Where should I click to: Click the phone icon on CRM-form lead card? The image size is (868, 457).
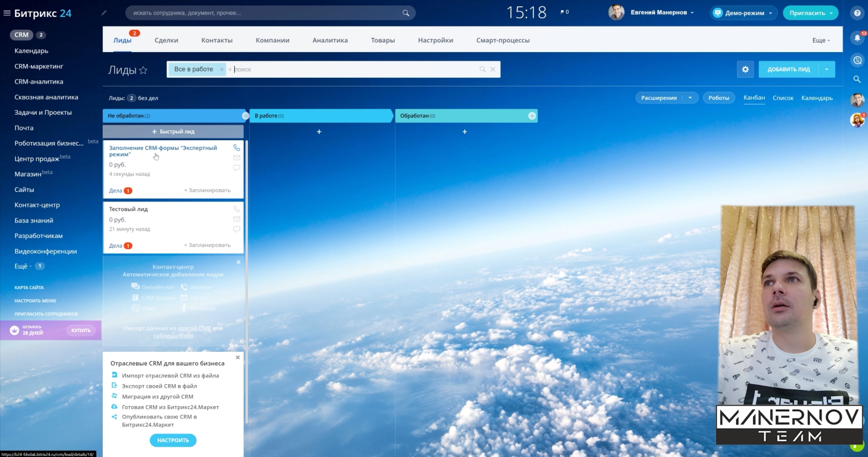(237, 148)
